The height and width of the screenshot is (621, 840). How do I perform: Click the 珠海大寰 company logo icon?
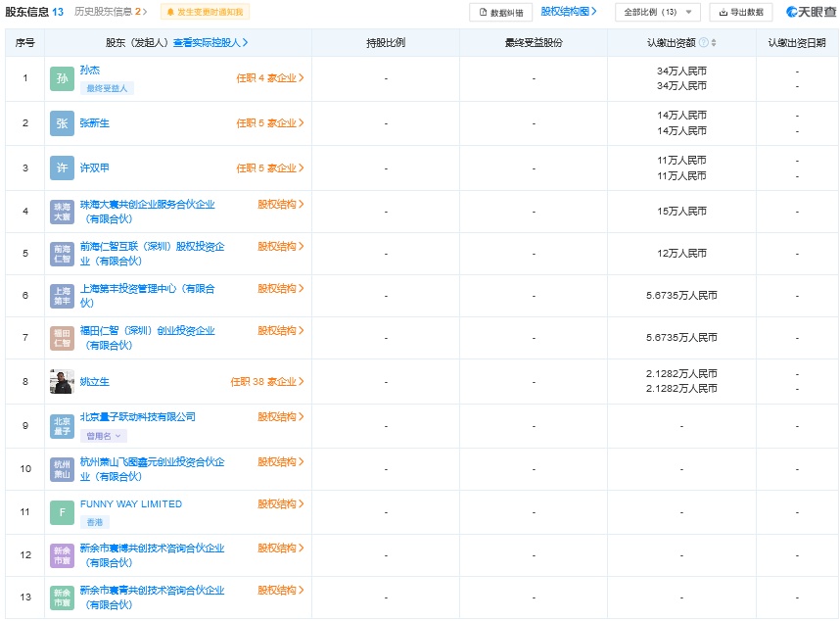[62, 212]
